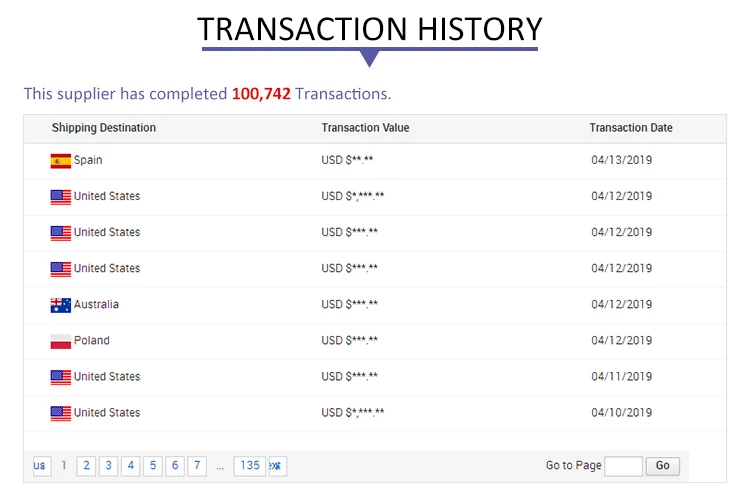This screenshot has height=490, width=750.
Task: Go to page 2
Action: pyautogui.click(x=87, y=466)
